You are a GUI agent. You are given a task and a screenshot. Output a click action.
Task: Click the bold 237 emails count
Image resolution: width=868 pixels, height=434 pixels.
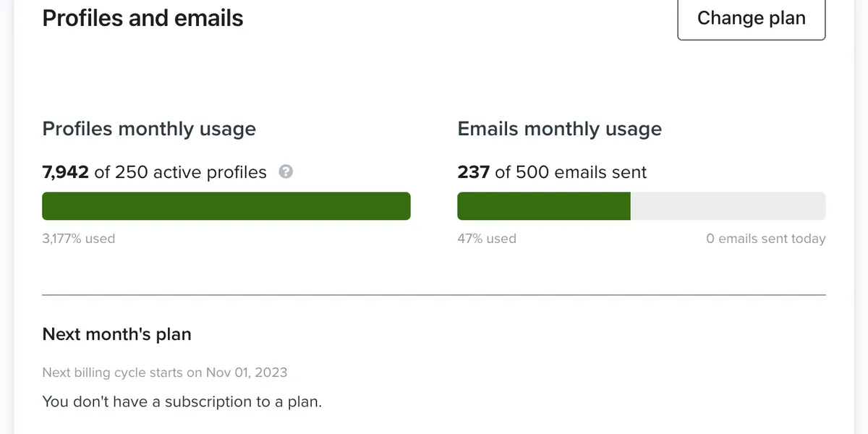pos(474,172)
